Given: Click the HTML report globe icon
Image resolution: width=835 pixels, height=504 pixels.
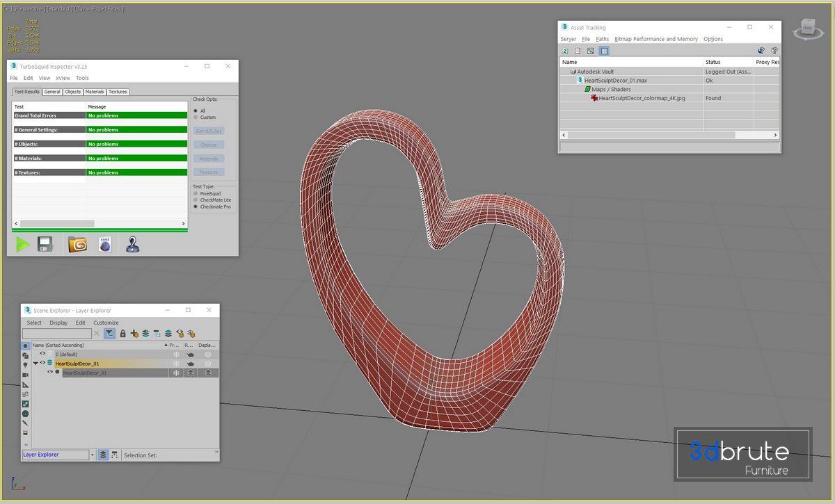Looking at the screenshot, I should [105, 244].
